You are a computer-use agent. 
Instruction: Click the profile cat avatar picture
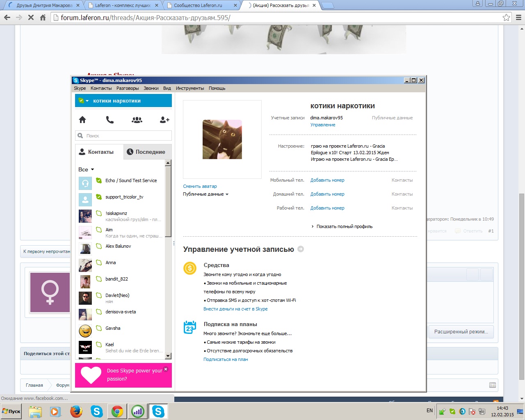(222, 139)
